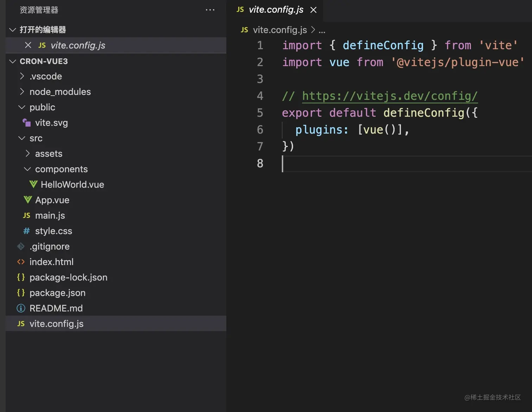Viewport: 532px width, 412px height.
Task: Click defineConfig in the line 1 import
Action: [x=383, y=45]
